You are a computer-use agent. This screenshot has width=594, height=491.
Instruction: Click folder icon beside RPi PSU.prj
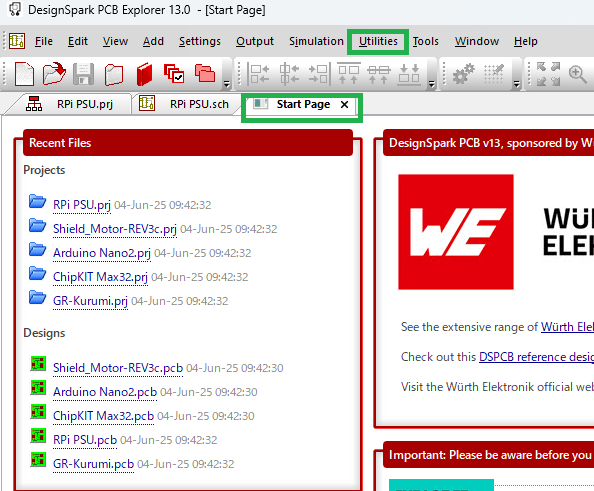coord(38,202)
